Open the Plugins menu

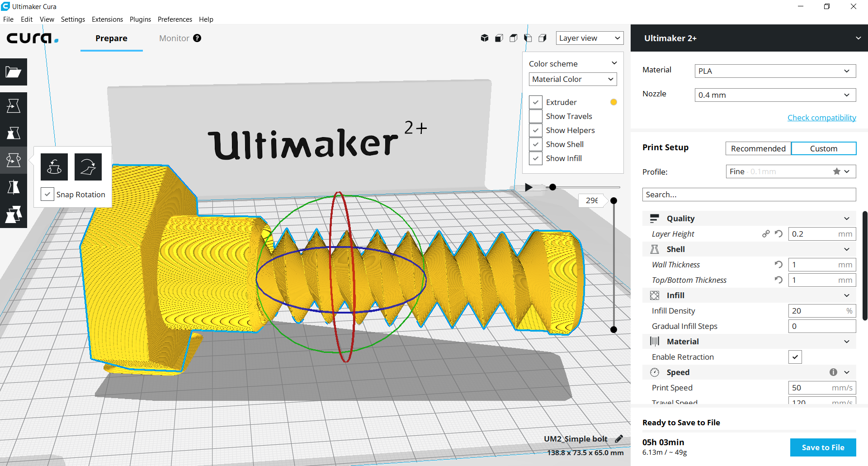pos(140,19)
